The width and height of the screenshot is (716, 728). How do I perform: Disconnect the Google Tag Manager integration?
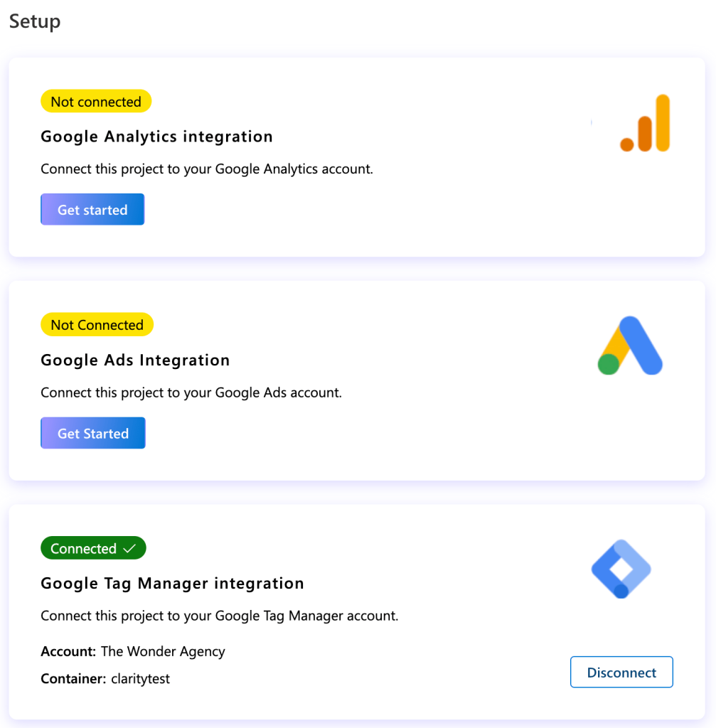(x=621, y=672)
